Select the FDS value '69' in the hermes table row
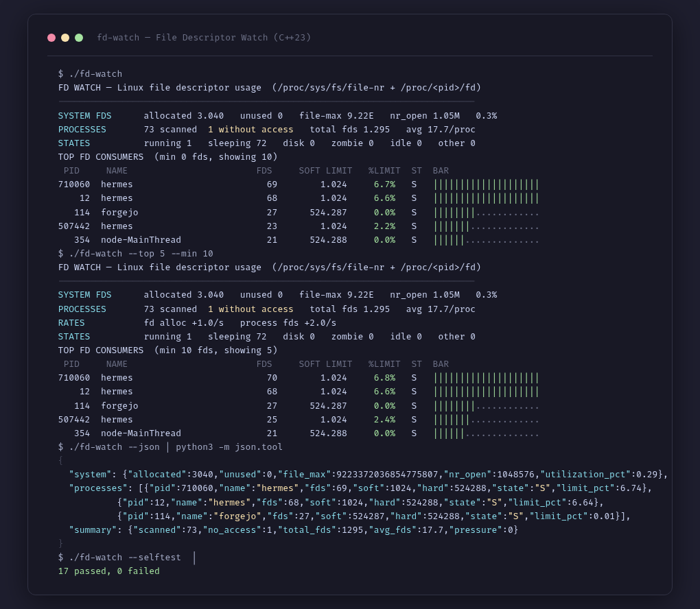The height and width of the screenshot is (609, 700). (x=272, y=184)
